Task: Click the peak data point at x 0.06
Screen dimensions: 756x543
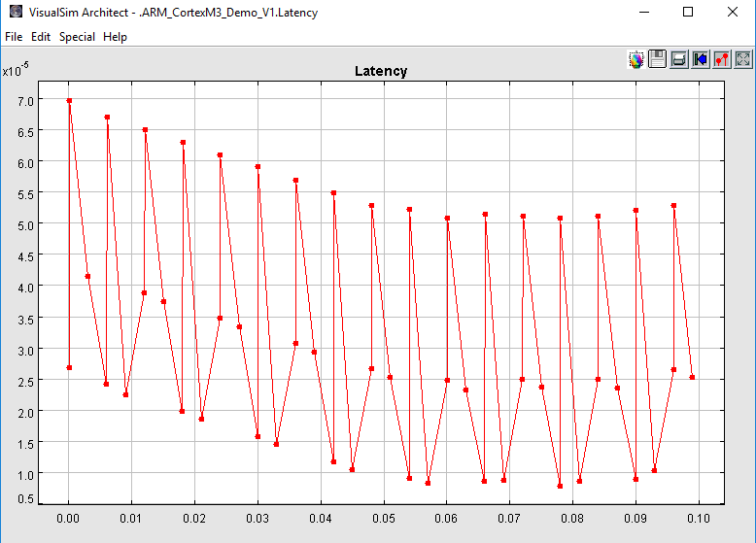Action: (x=447, y=218)
